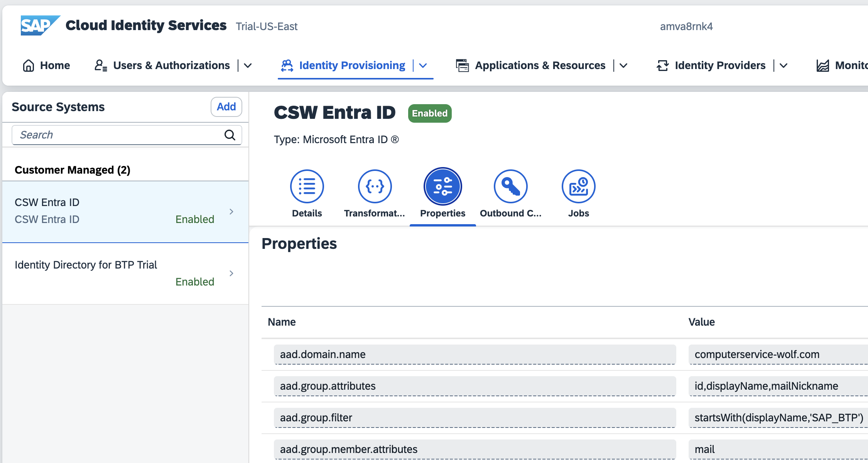Click the aad.domain.name property name field
868x463 pixels.
coord(475,355)
